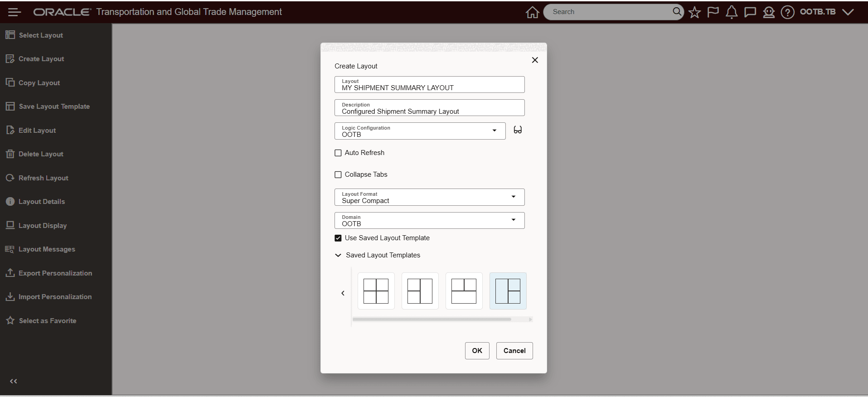Click the Layout Messages icon

pos(10,249)
